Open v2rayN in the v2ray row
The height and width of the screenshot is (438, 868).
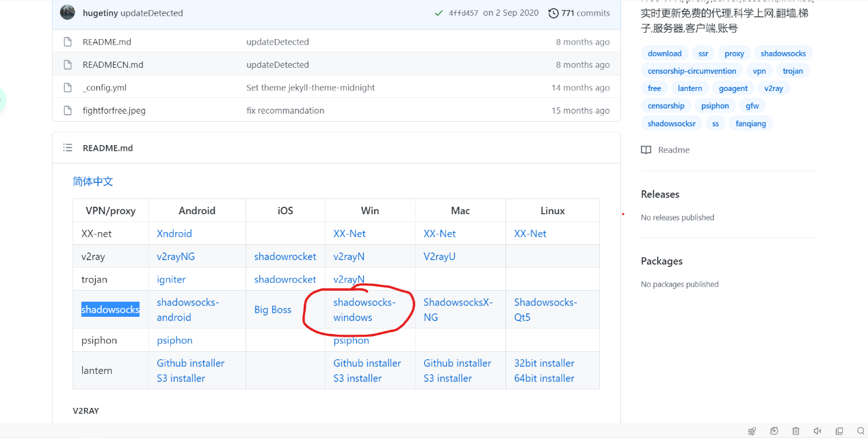point(349,257)
